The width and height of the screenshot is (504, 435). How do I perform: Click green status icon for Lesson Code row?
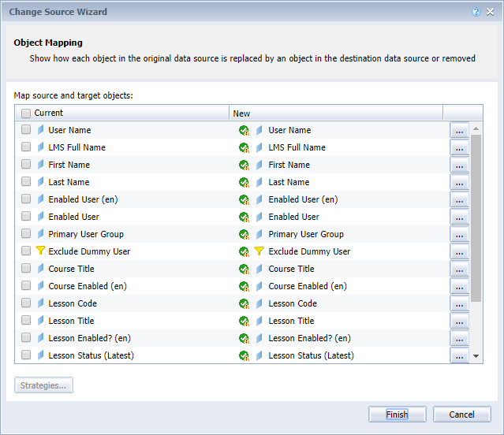click(x=244, y=303)
